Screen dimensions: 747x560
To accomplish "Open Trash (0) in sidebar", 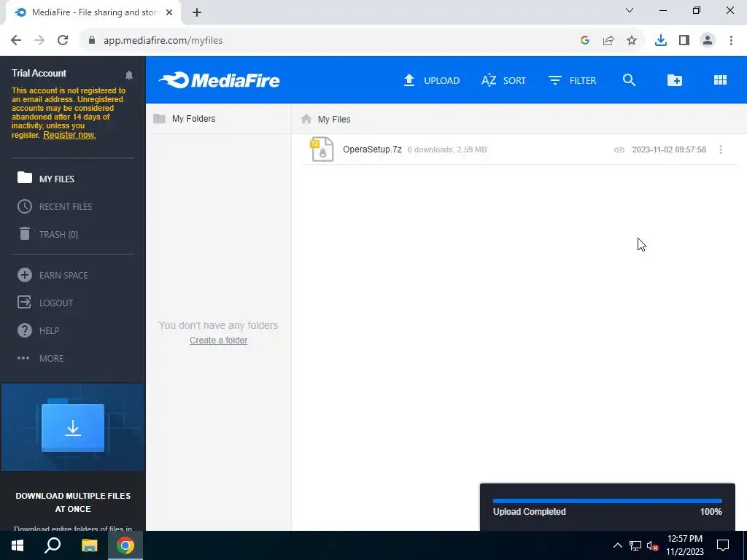I will coord(47,234).
